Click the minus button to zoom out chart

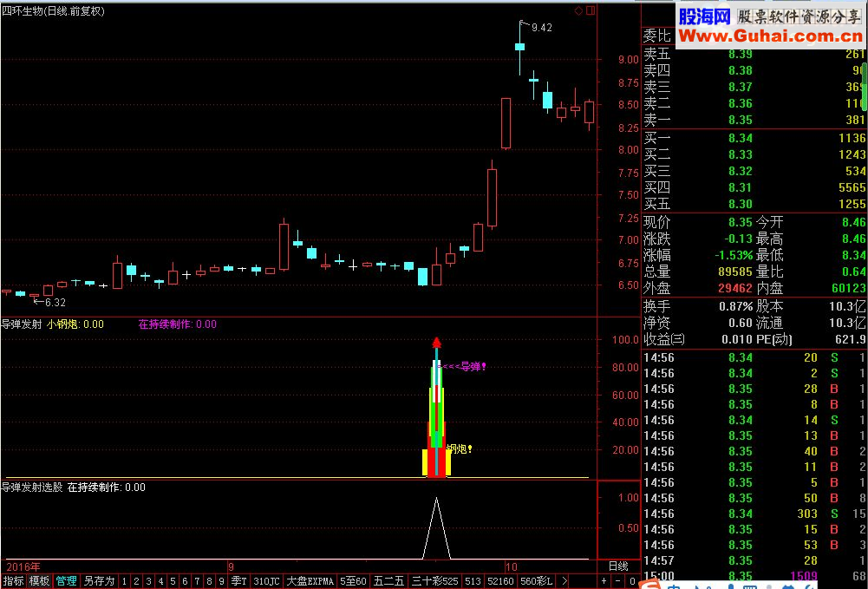(618, 581)
